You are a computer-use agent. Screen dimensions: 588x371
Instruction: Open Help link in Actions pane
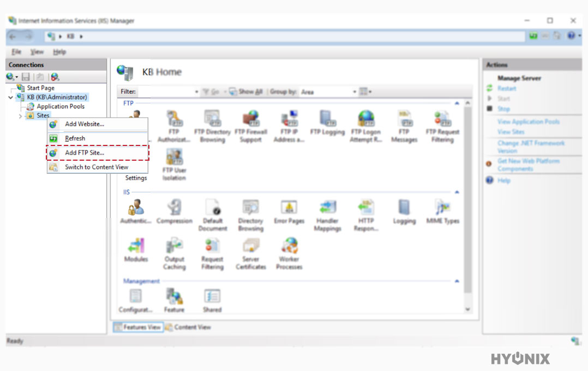pos(504,180)
